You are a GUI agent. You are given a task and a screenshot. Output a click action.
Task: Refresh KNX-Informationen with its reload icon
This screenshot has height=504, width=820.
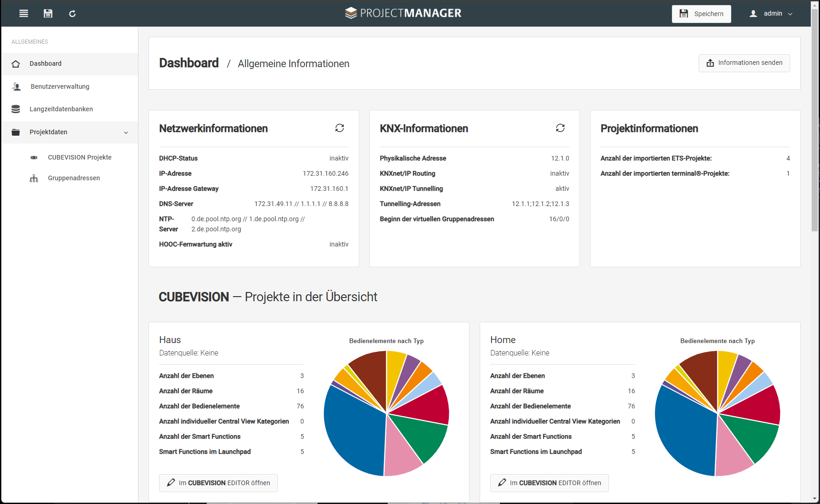point(560,128)
